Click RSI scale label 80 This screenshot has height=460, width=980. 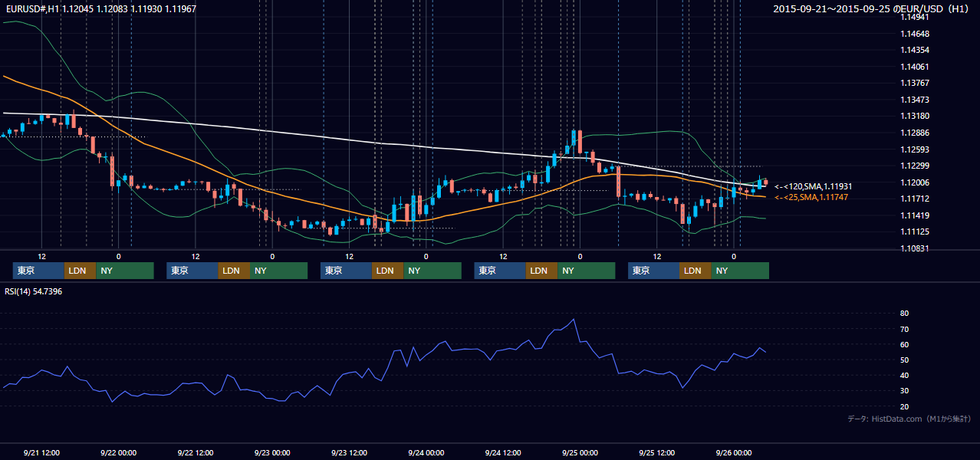tap(905, 314)
